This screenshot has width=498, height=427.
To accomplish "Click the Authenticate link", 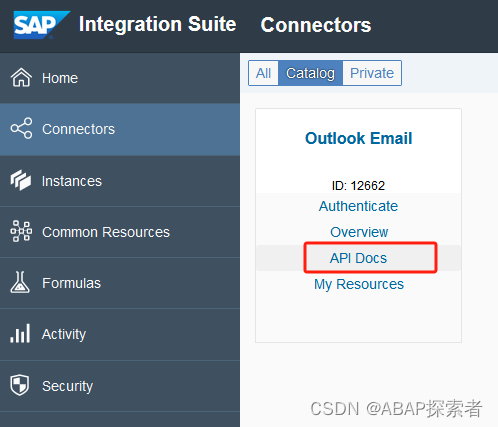I will [358, 206].
